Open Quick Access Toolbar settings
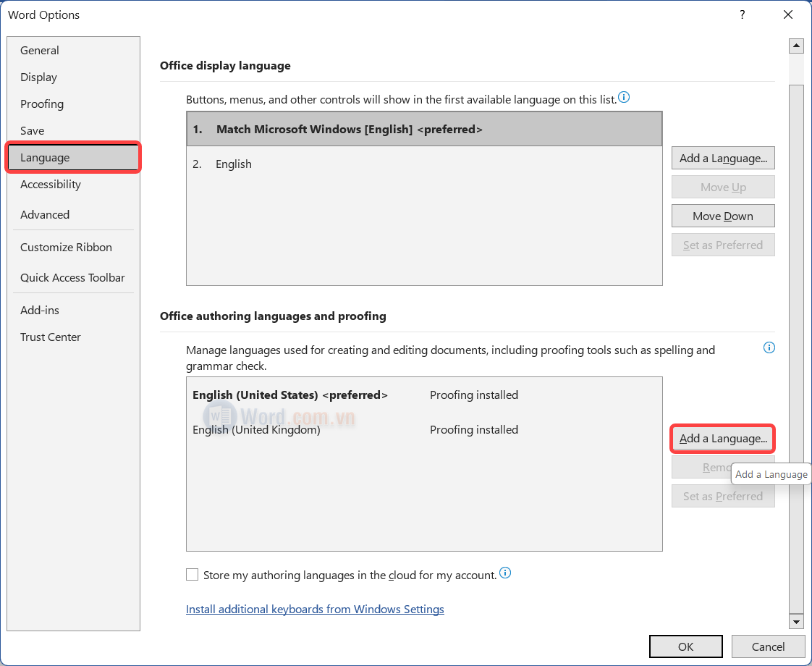Image resolution: width=812 pixels, height=666 pixels. 73,277
